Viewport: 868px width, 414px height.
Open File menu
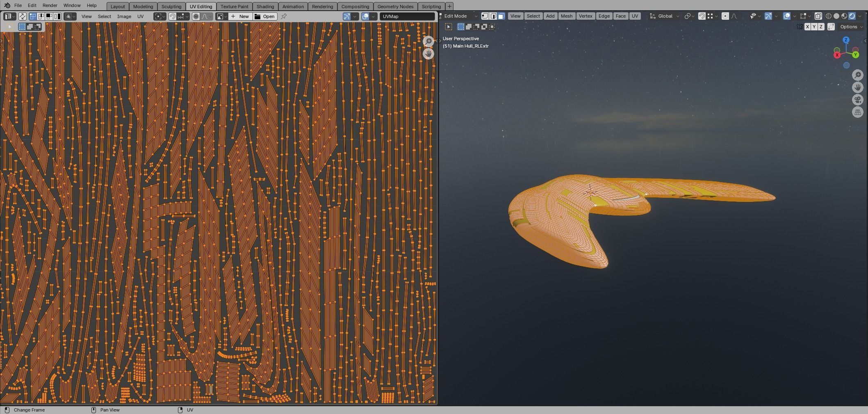tap(18, 5)
